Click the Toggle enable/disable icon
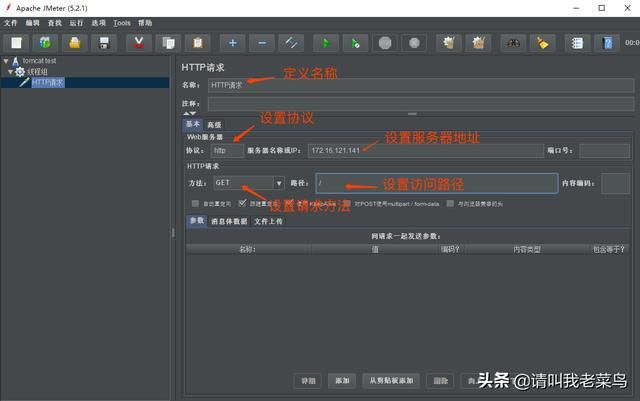Screen dimensions: 640x401 click(x=291, y=43)
